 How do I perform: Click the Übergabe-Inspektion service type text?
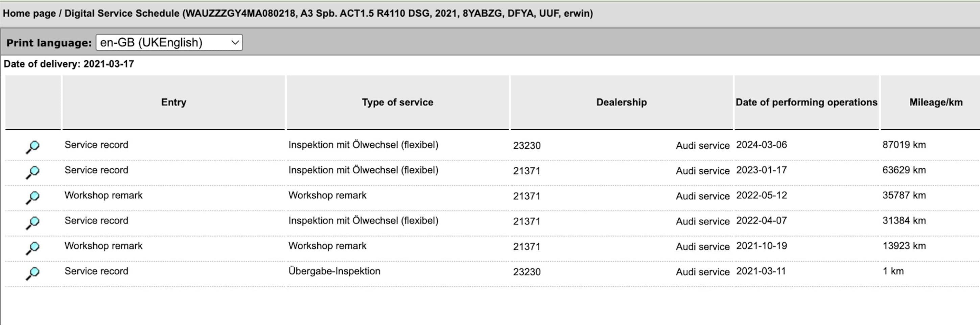334,271
